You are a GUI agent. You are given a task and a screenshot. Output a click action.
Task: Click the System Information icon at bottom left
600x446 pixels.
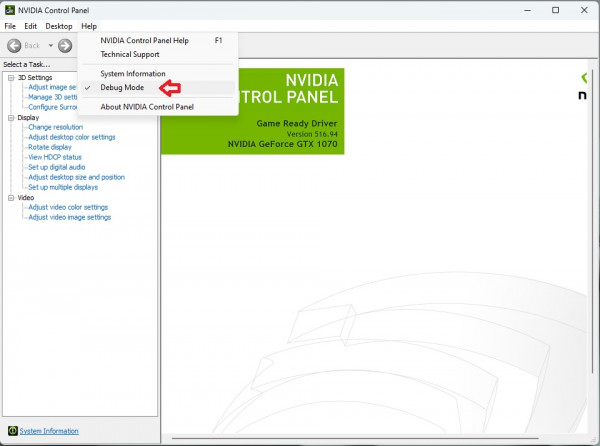pos(12,431)
